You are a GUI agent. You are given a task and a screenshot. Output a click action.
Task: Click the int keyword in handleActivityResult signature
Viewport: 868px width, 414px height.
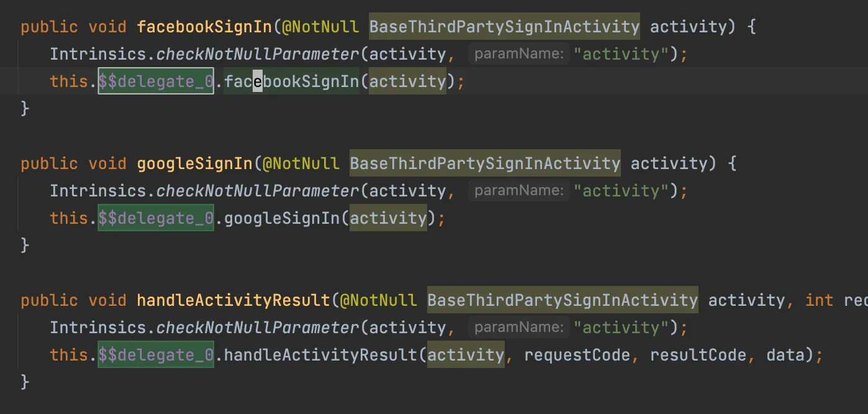pos(819,300)
